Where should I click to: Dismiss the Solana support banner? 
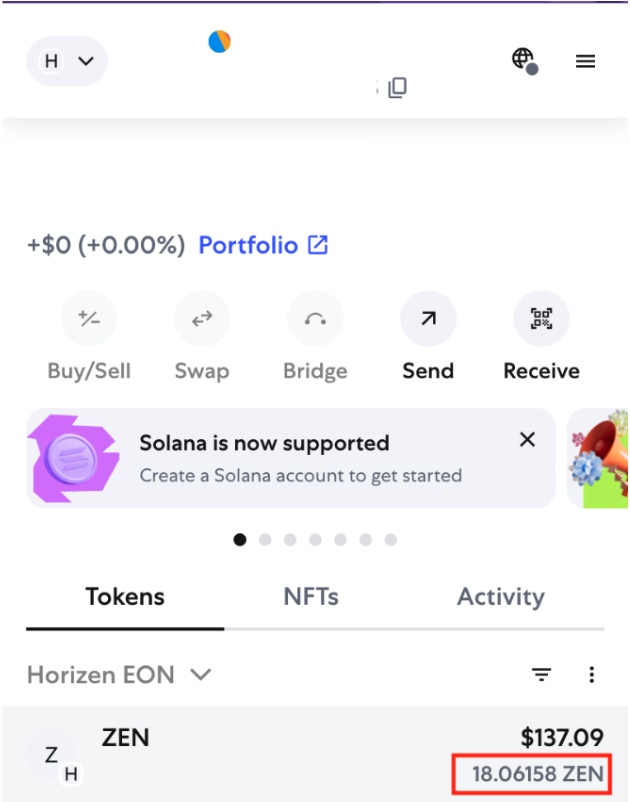[527, 439]
